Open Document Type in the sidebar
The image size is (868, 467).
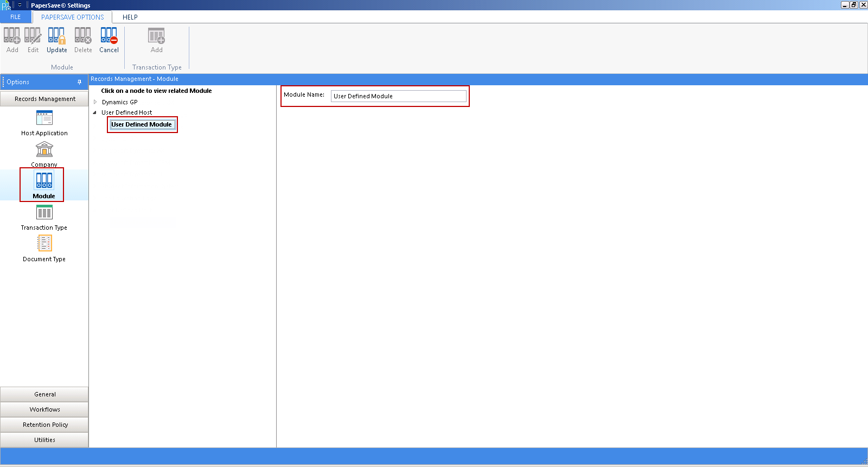(44, 249)
